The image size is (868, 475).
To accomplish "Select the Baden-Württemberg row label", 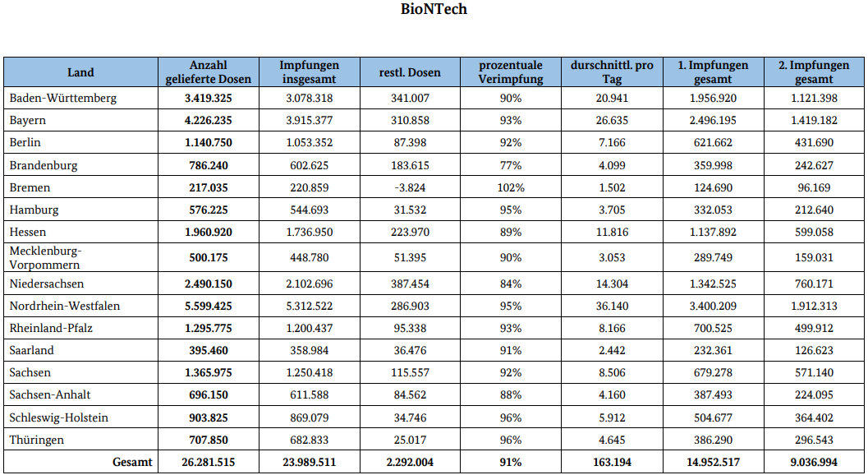I will click(x=63, y=99).
